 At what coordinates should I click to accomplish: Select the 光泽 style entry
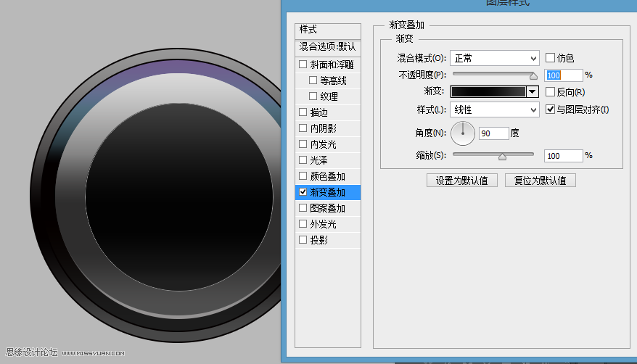pyautogui.click(x=319, y=160)
